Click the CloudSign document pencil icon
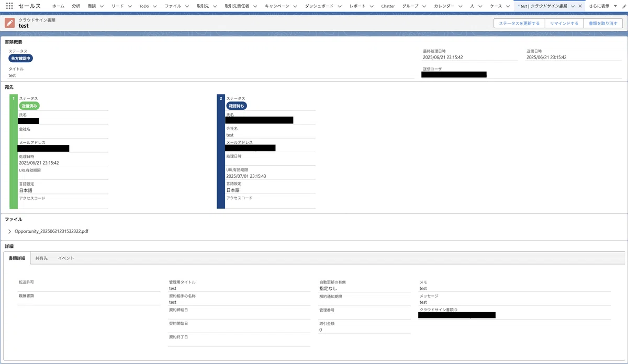This screenshot has height=364, width=628. pos(9,23)
